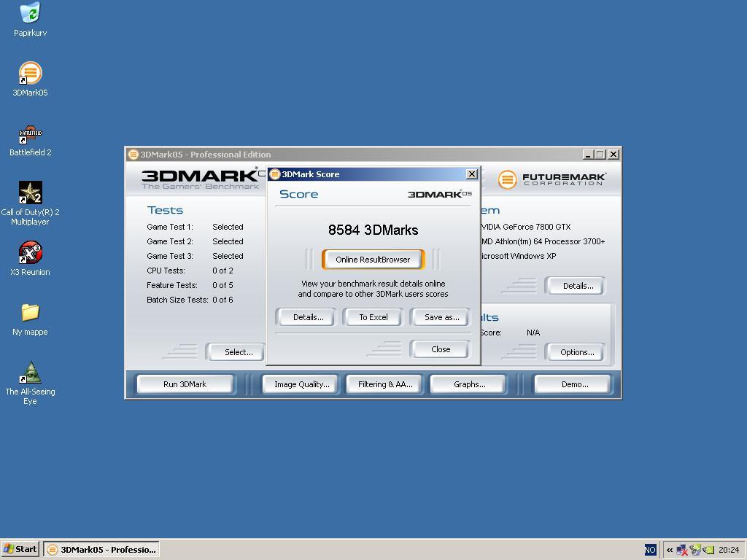
Task: Click Save as... in the Score dialog
Action: click(441, 317)
